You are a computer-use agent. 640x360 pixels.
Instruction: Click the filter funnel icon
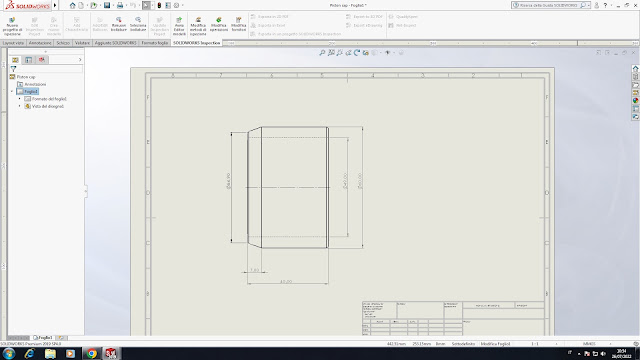click(x=13, y=69)
